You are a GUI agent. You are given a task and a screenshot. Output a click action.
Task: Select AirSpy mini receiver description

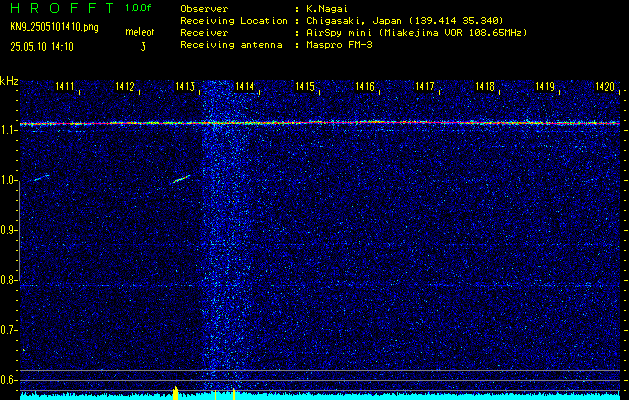[x=417, y=33]
